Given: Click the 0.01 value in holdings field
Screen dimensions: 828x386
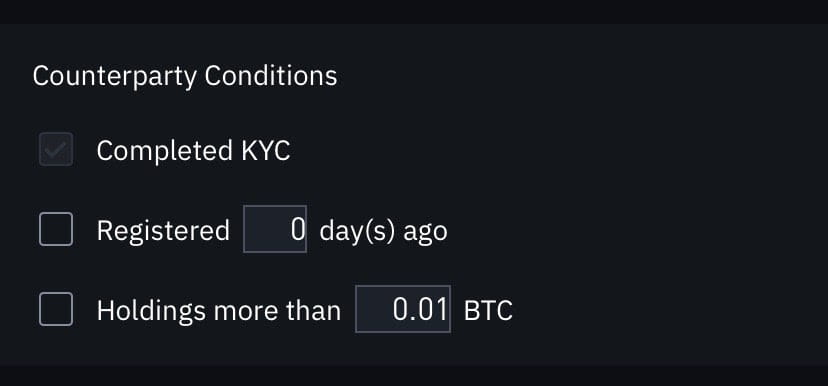Looking at the screenshot, I should click(x=420, y=309).
